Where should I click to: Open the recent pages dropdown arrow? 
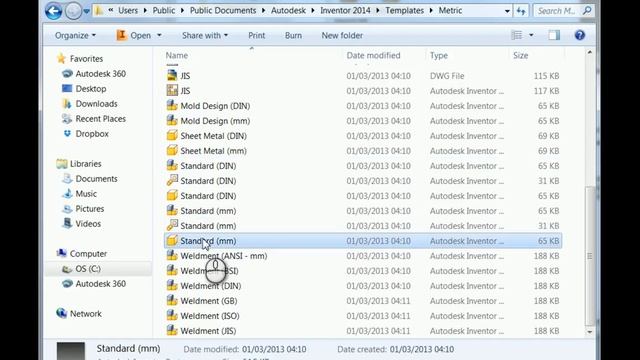(x=86, y=11)
